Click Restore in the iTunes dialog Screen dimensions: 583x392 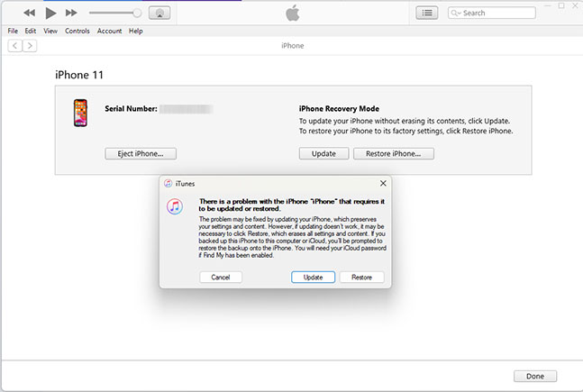pyautogui.click(x=361, y=277)
